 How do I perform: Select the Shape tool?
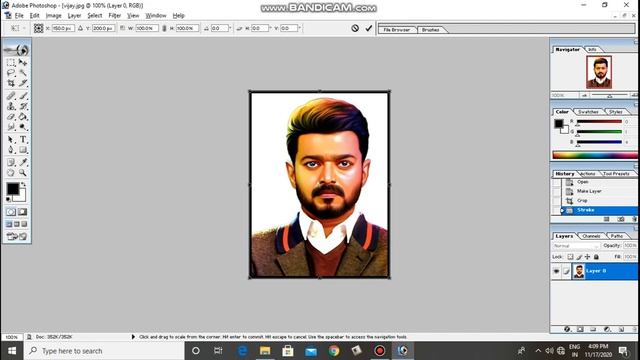point(23,150)
